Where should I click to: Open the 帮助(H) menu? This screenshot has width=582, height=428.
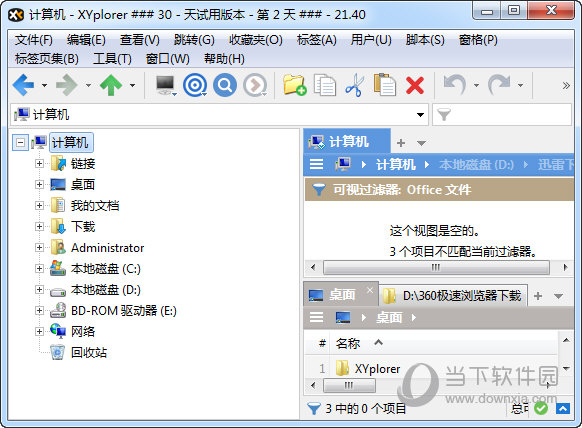coord(224,59)
